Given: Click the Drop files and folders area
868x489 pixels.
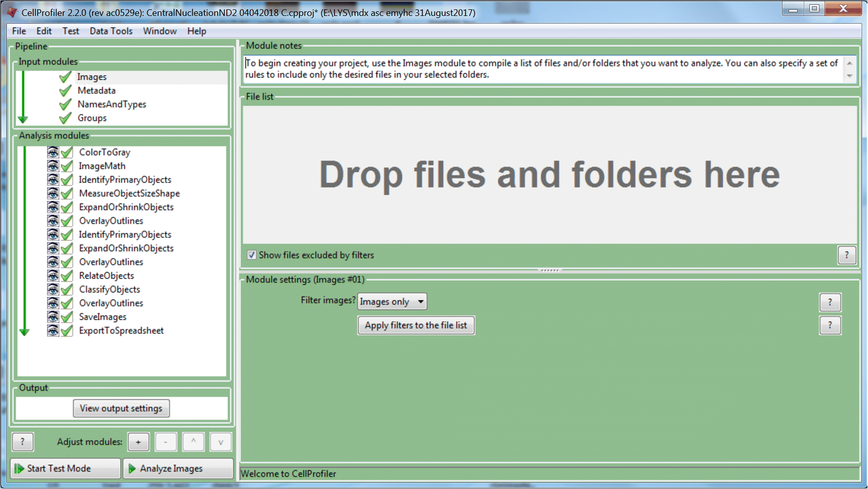Looking at the screenshot, I should [x=550, y=174].
